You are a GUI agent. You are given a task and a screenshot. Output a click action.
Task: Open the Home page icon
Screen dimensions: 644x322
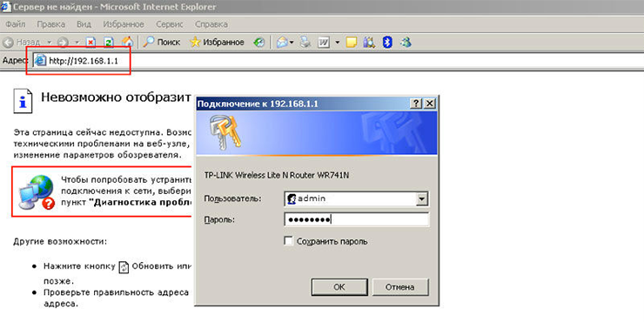[x=128, y=42]
